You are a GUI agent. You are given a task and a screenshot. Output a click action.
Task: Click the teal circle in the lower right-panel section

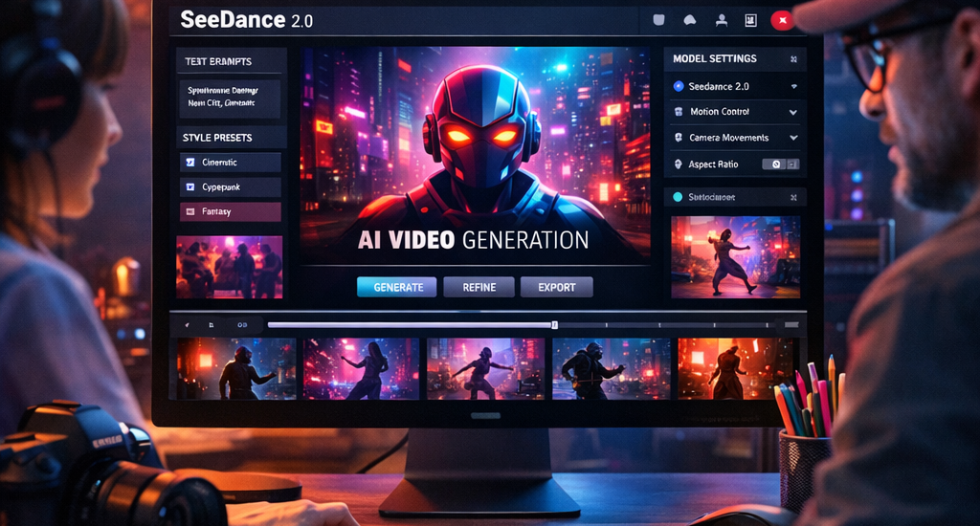click(678, 197)
